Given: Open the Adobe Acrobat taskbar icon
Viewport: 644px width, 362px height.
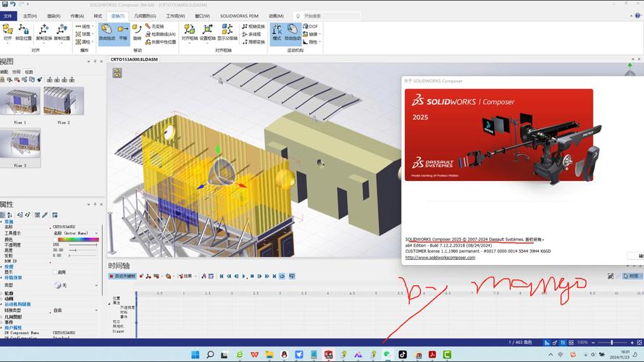Looking at the screenshot, I should (432, 354).
